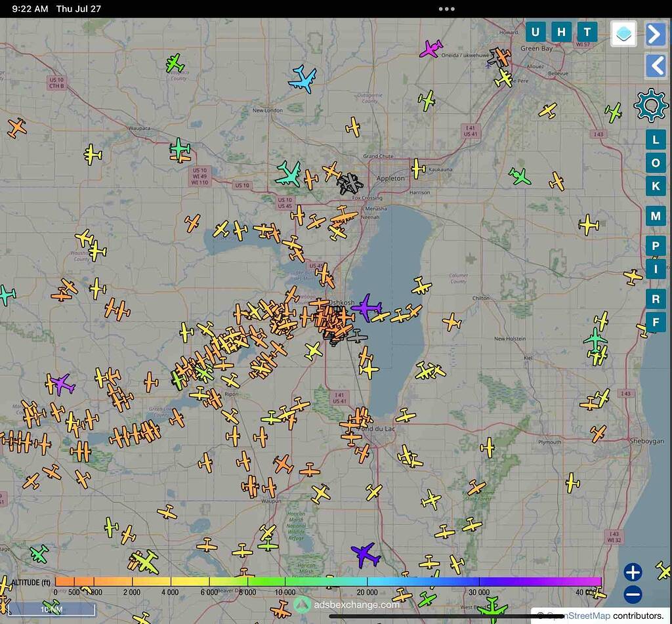Open the map layer switcher

(x=623, y=33)
